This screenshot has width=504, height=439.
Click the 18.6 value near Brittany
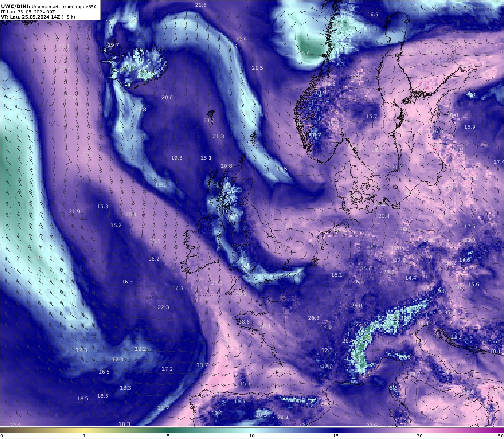(244, 322)
